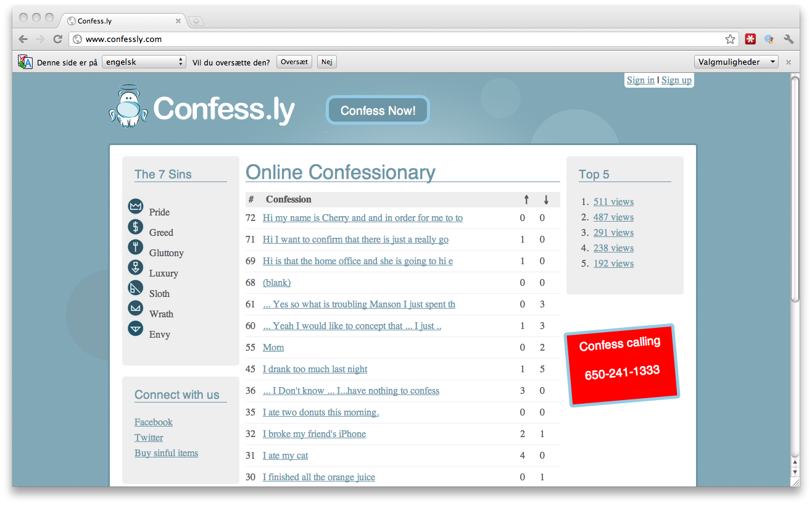Viewport: 812px width, 505px height.
Task: Open confession 'Hi my name is Cherry'
Action: pyautogui.click(x=363, y=218)
